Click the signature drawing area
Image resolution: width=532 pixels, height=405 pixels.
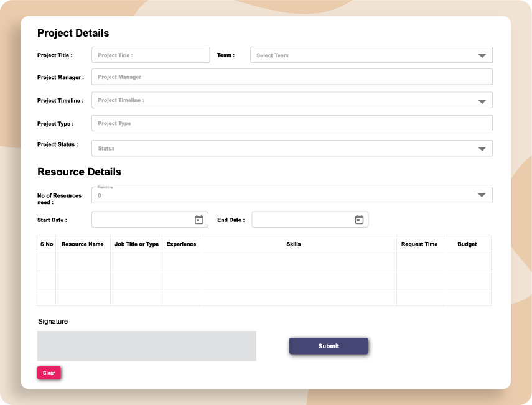coord(146,346)
